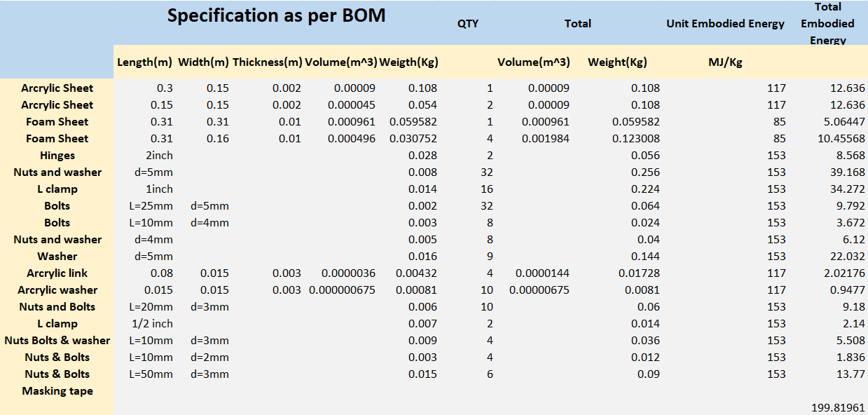Select the 'Nuts and Bolts' row label

[x=57, y=307]
